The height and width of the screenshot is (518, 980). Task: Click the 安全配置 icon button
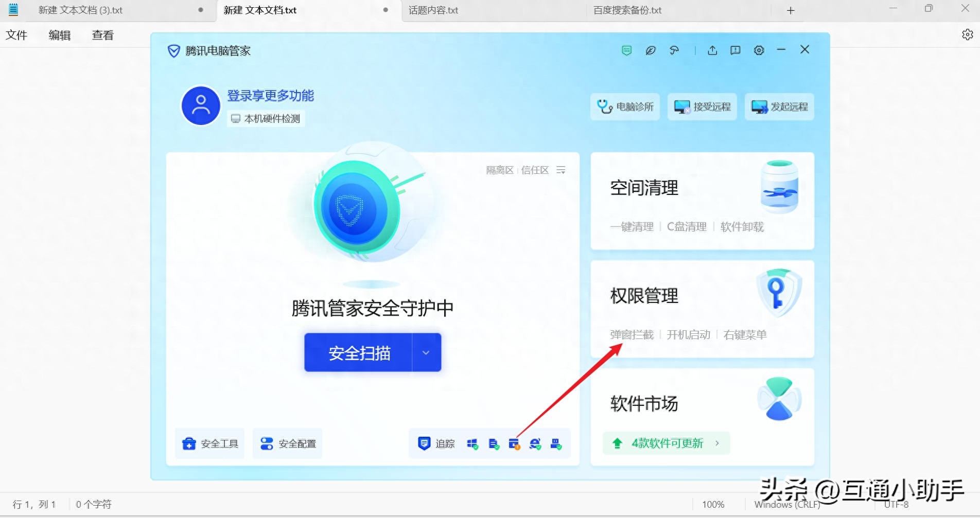[267, 443]
